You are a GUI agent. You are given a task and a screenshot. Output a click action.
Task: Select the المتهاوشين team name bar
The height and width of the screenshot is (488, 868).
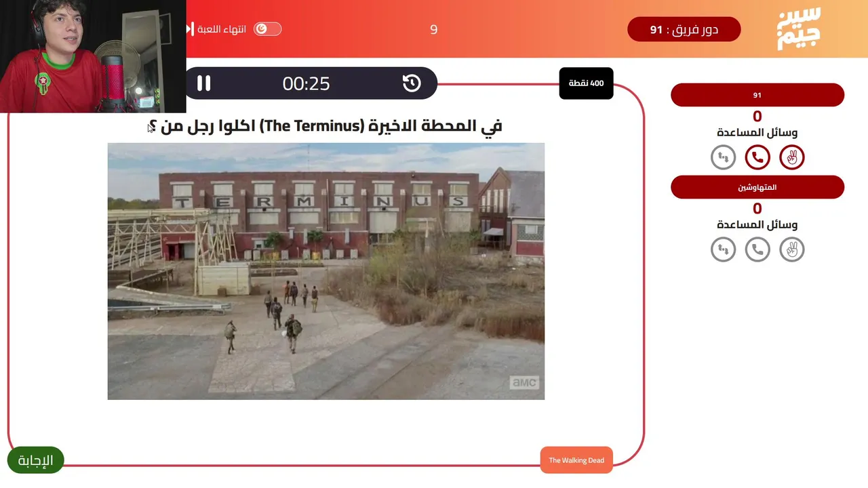[757, 187]
